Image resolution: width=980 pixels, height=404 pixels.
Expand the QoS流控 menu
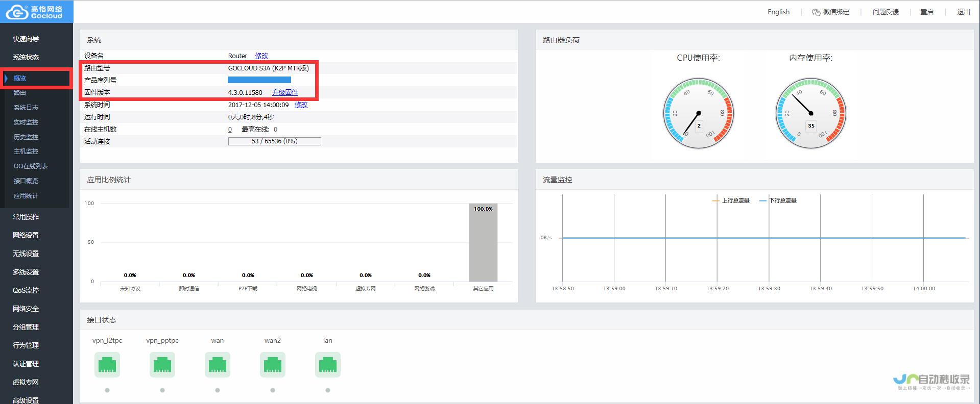coord(26,290)
